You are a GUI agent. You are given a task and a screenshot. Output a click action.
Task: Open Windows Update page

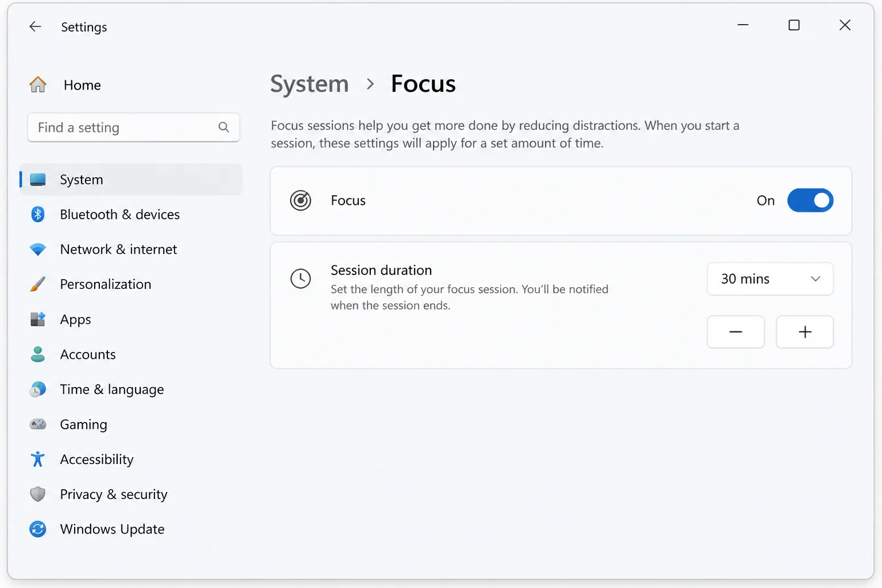131,529
